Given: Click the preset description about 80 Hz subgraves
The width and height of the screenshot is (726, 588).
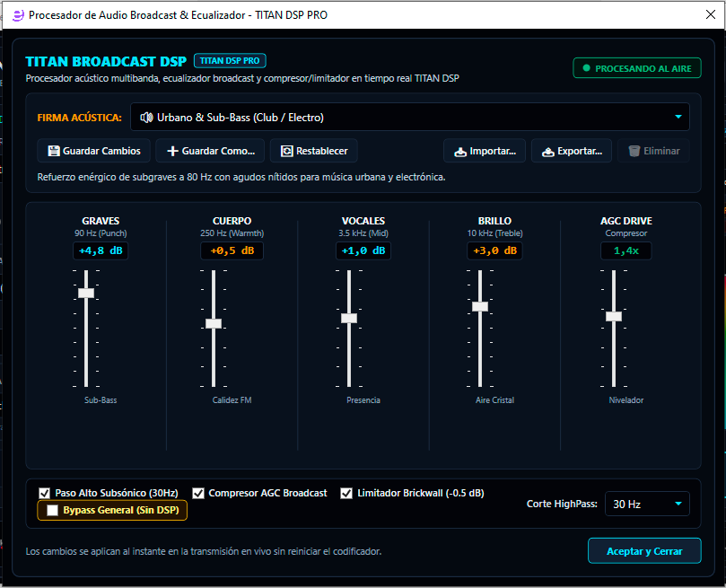Looking at the screenshot, I should (x=241, y=177).
